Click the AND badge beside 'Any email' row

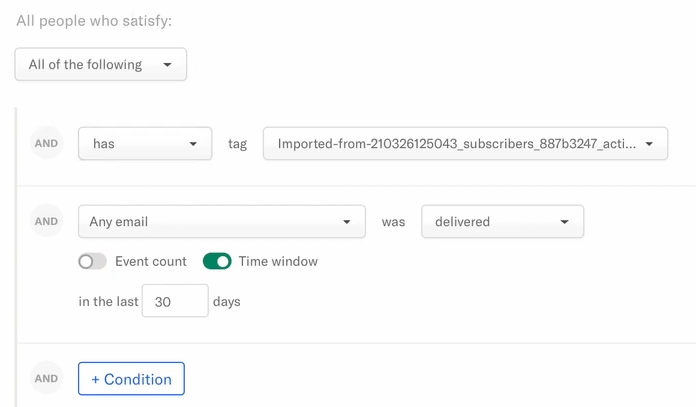pyautogui.click(x=47, y=221)
